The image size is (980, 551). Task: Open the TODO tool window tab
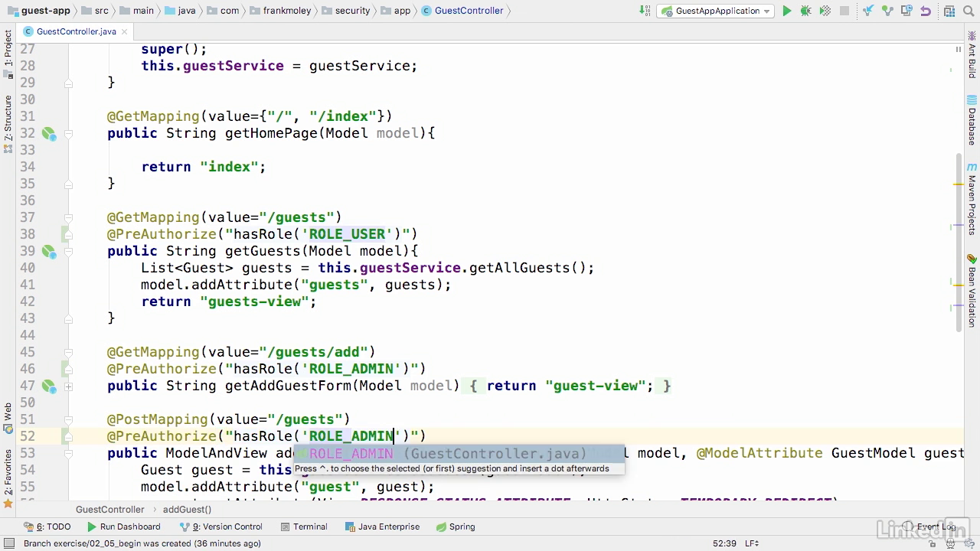47,527
